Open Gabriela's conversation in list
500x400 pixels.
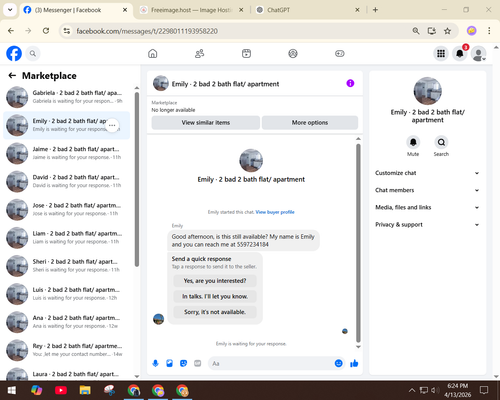(x=67, y=97)
